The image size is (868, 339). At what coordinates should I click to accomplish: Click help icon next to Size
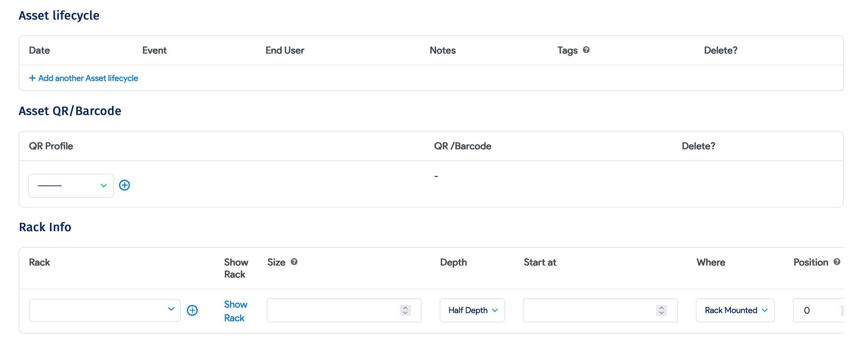pyautogui.click(x=294, y=262)
